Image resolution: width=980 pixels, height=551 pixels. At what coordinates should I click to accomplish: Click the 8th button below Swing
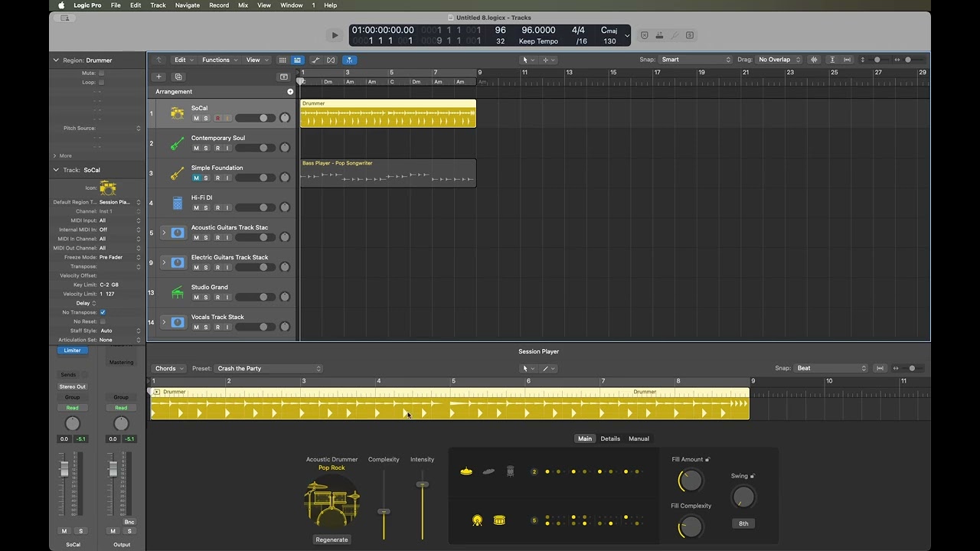click(743, 523)
